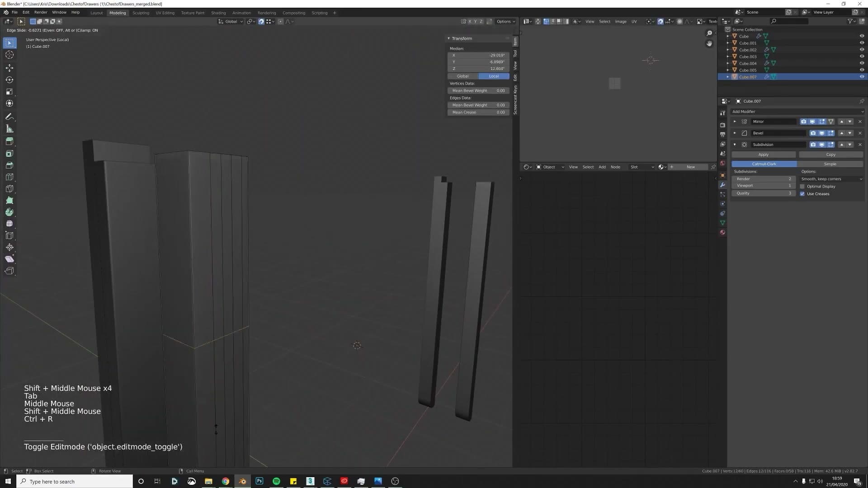
Task: Select the Simple subdivision type
Action: coord(830,164)
